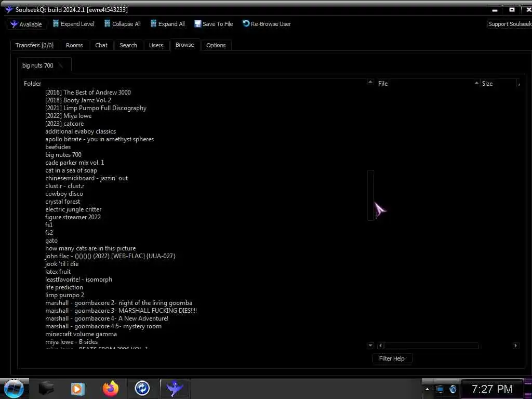532x399 pixels.
Task: Select the 'john flac' WEB-FLAC folder
Action: coord(110,256)
